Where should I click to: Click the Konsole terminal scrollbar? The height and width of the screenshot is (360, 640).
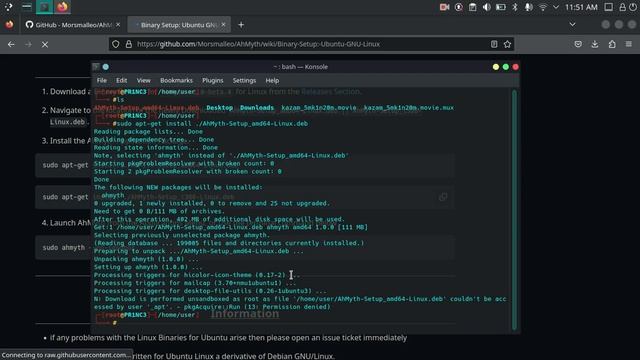tap(514, 209)
